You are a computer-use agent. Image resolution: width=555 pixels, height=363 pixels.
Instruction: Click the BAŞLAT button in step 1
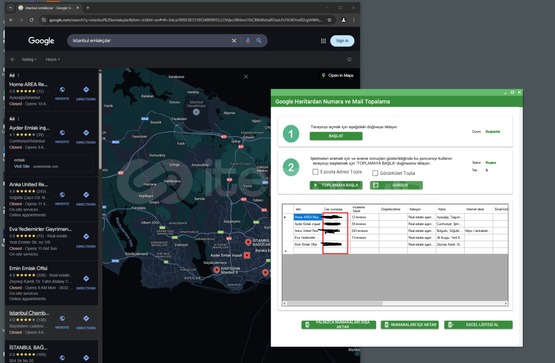click(x=336, y=136)
